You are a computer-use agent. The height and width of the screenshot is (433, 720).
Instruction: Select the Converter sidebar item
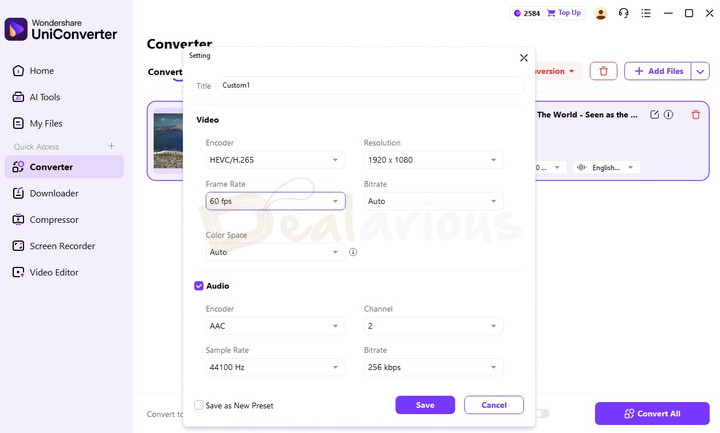pyautogui.click(x=64, y=167)
